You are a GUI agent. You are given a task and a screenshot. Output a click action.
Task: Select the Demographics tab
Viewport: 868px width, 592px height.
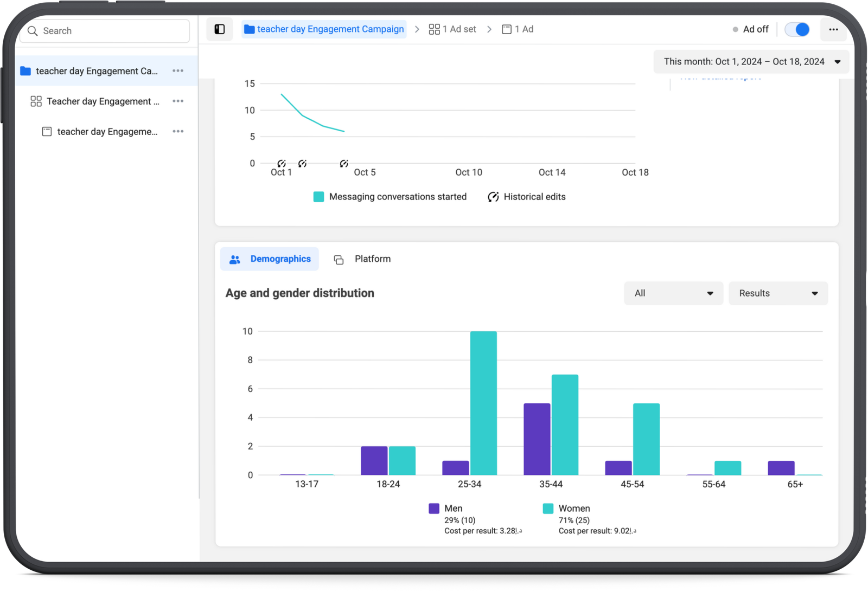point(270,259)
